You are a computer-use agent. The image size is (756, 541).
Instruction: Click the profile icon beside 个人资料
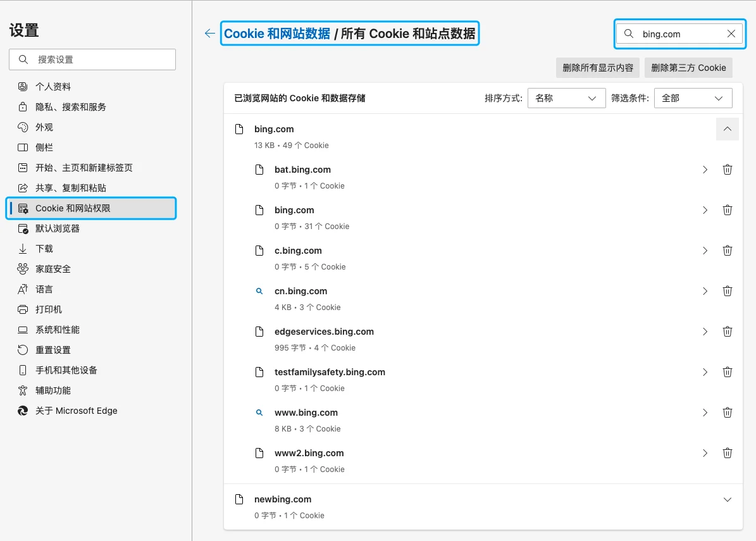[x=23, y=87]
